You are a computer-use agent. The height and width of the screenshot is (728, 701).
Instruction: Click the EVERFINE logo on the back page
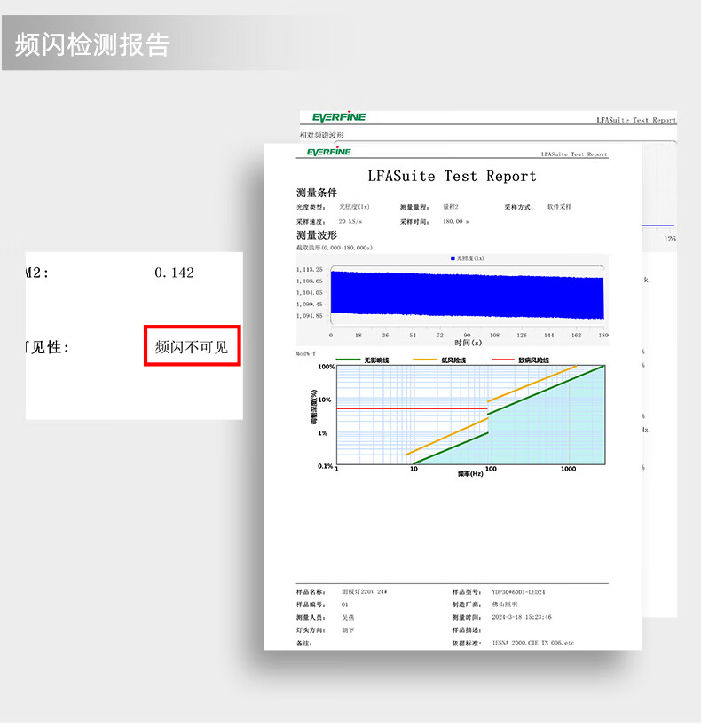click(x=339, y=117)
